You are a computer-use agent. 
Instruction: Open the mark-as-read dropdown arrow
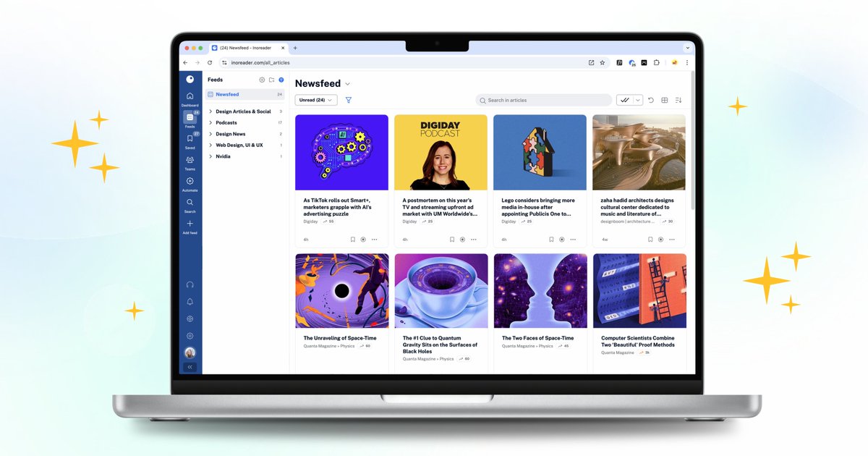tap(638, 100)
